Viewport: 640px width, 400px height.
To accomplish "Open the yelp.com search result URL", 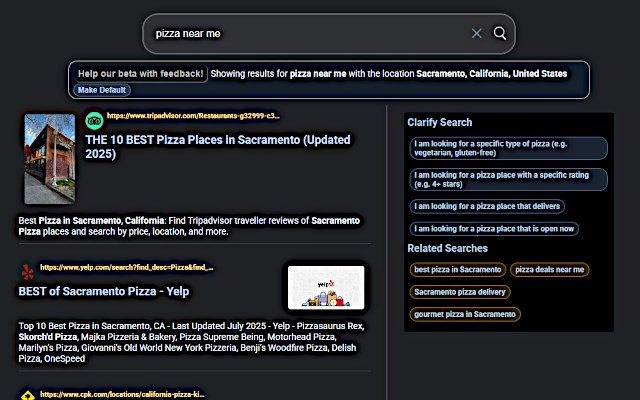I will point(127,267).
